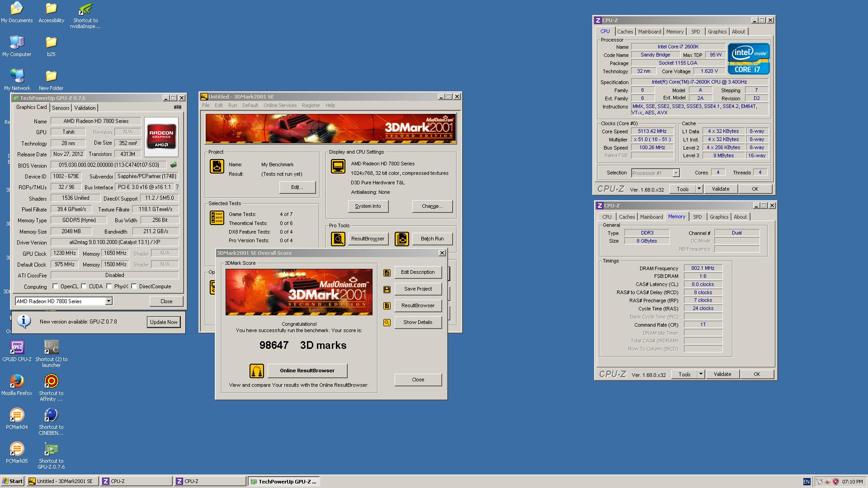This screenshot has width=868, height=488.
Task: Click the ResultBrowser magnifier icon in Pro Tools
Action: tap(338, 239)
